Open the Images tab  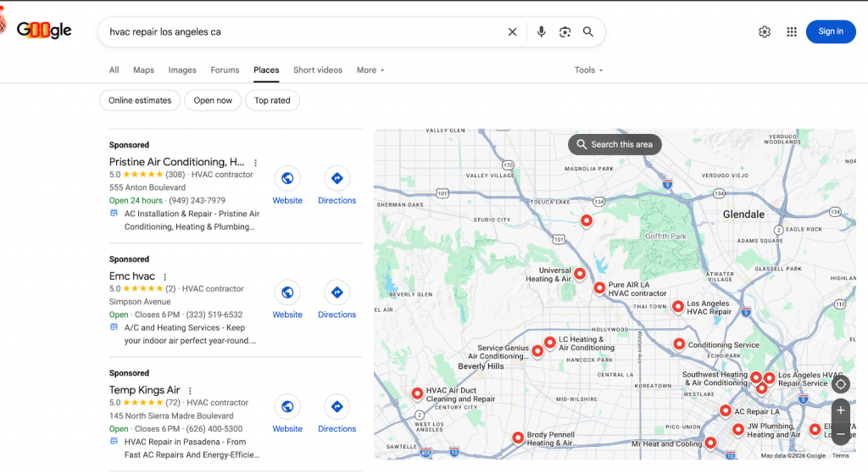tap(182, 70)
